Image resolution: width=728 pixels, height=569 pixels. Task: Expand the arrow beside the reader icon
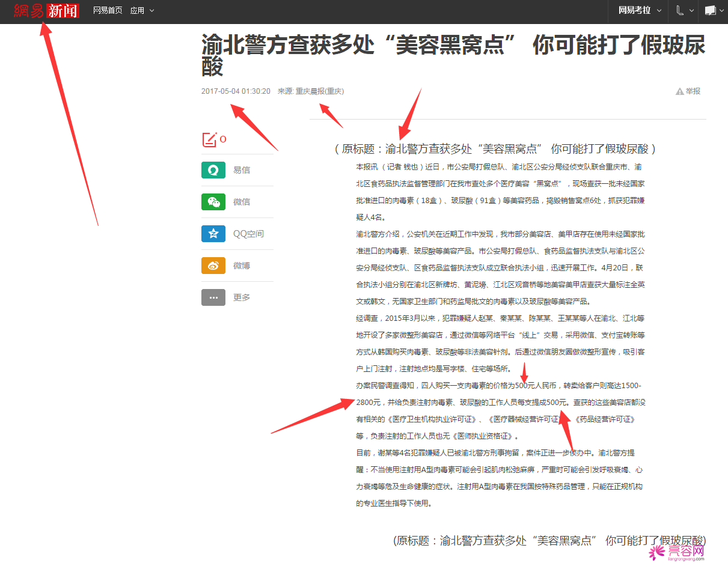[x=721, y=11]
